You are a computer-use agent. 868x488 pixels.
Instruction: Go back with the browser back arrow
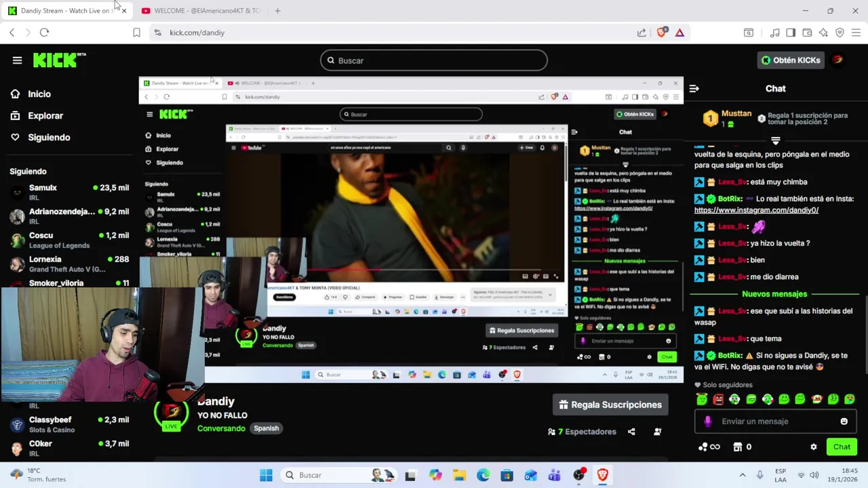tap(12, 33)
